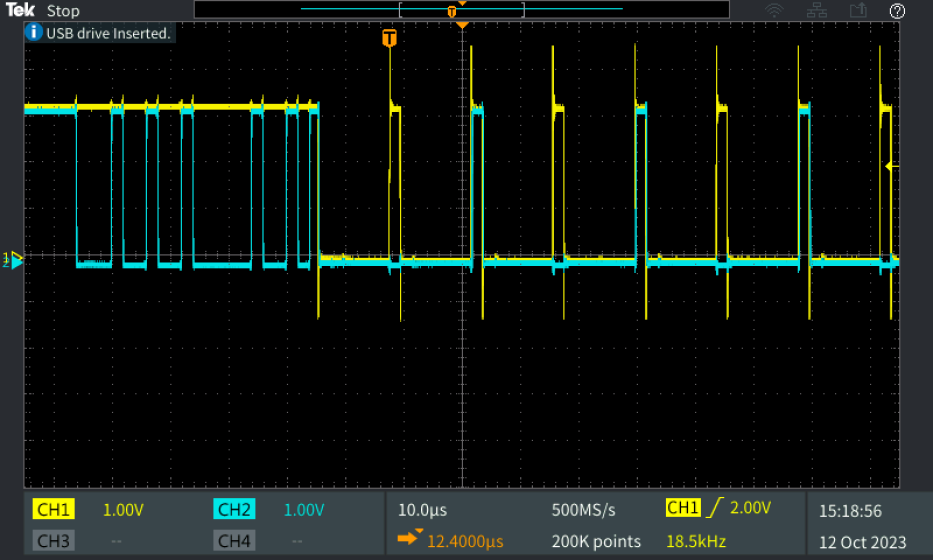
Task: Open the 200K points record length
Action: 596,541
